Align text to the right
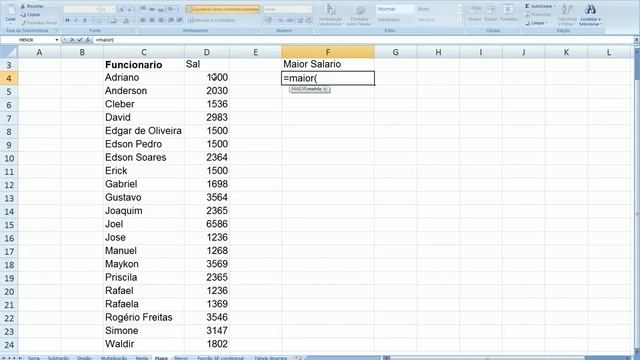 point(161,20)
